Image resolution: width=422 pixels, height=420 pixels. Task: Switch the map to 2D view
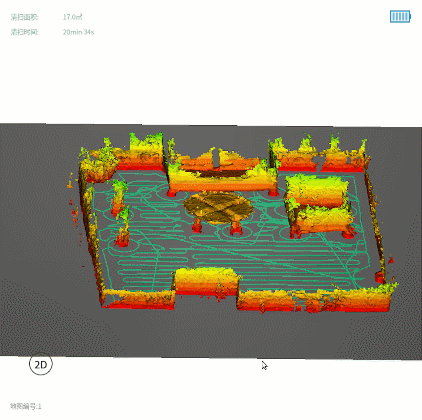pyautogui.click(x=41, y=364)
